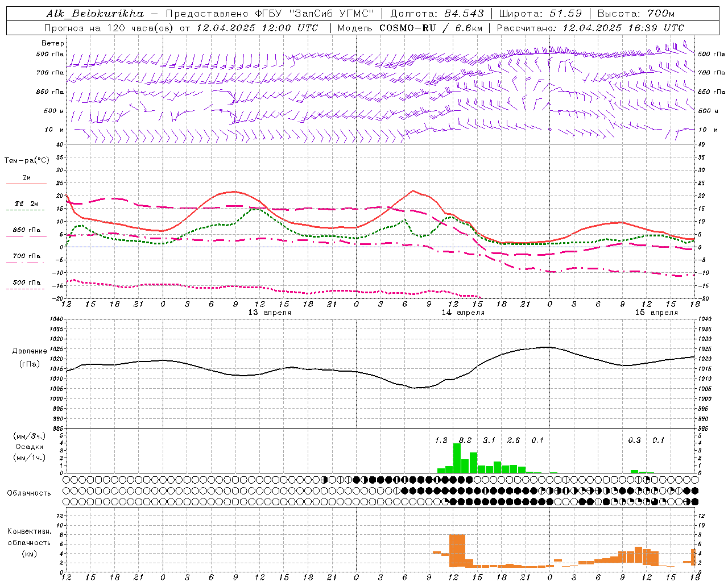Click the Прогноз на 120 часа(ов) forecast text

pyautogui.click(x=110, y=27)
